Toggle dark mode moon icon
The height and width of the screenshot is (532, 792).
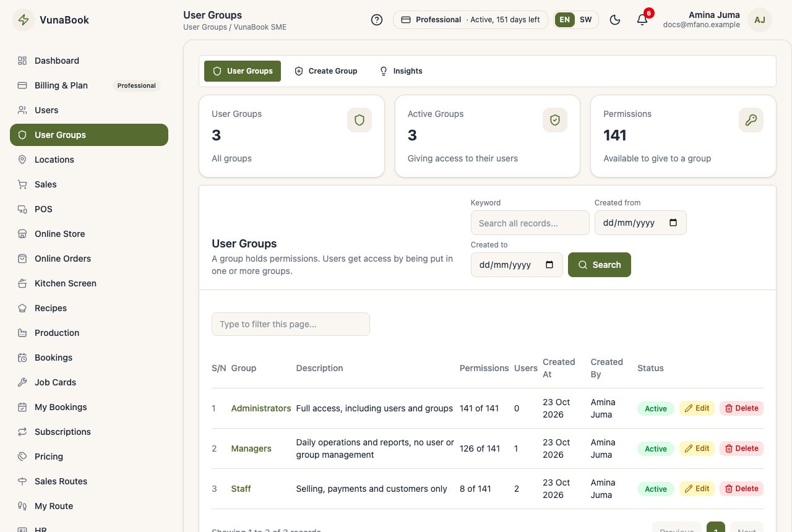coord(615,20)
